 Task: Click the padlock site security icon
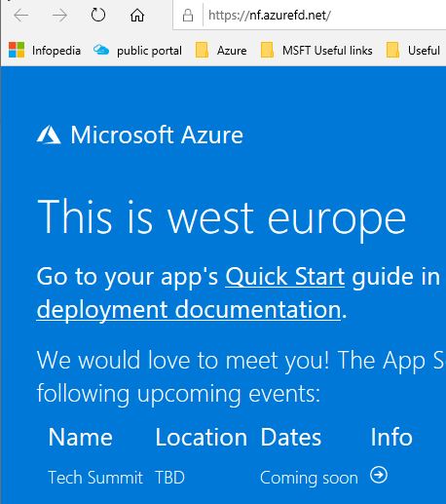[188, 16]
